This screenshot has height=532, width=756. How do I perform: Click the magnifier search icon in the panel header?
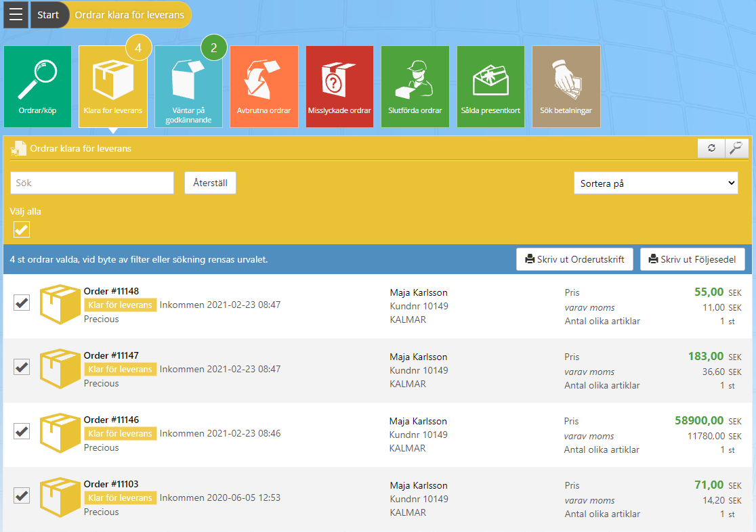tap(736, 148)
